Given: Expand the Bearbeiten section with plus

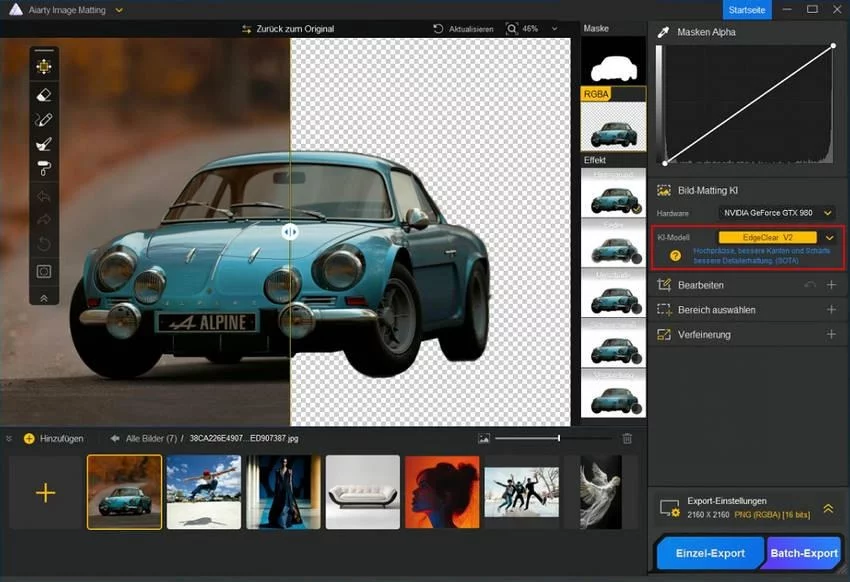Looking at the screenshot, I should [831, 285].
